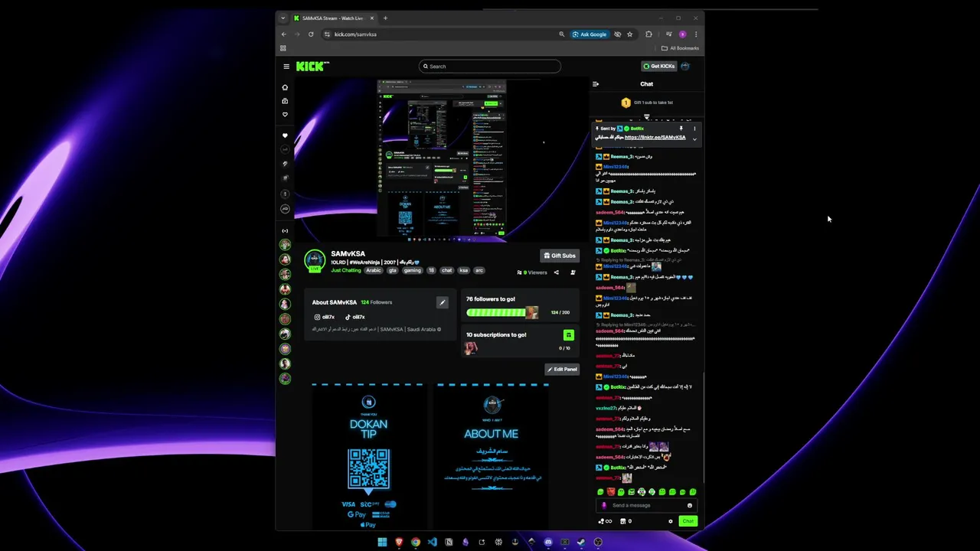Open the Get KICKs store
Viewport: 980px width, 551px height.
[659, 66]
